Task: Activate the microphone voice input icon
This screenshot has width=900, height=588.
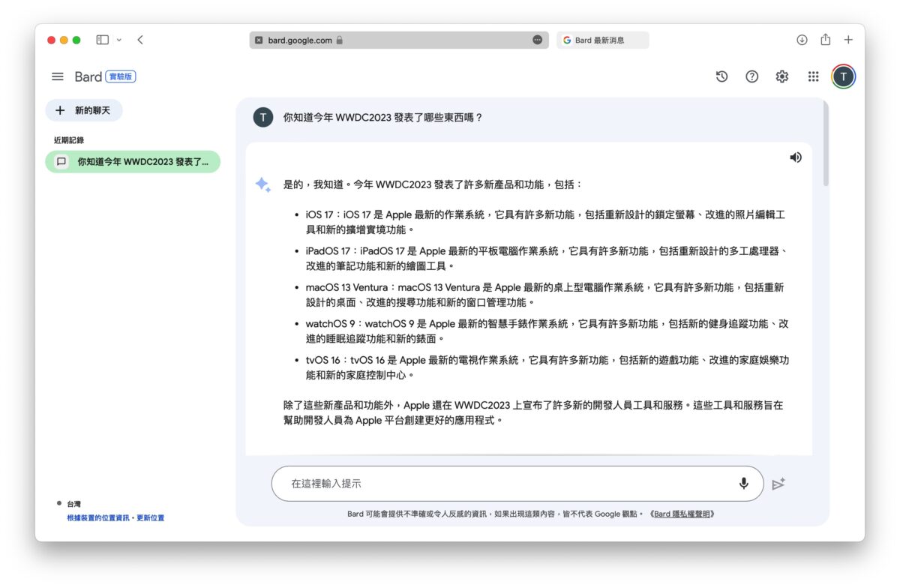Action: pos(744,484)
